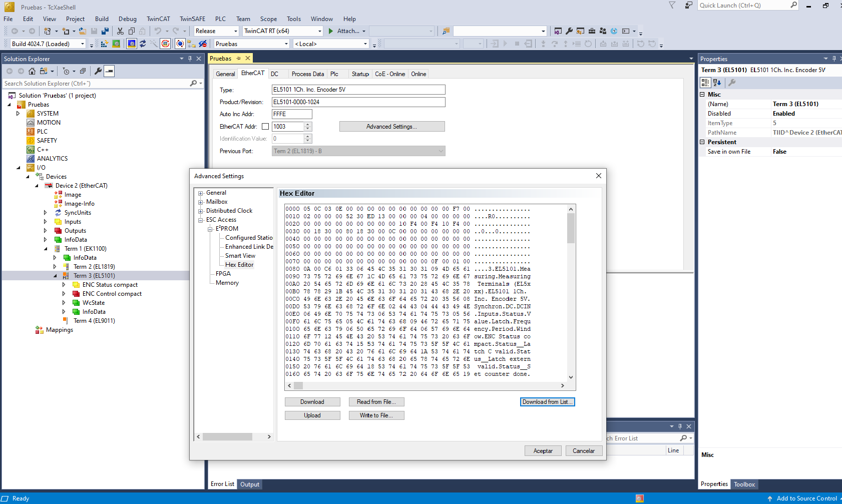Screen dimensions: 842x504
Task: Switch to the Output tab
Action: click(250, 484)
